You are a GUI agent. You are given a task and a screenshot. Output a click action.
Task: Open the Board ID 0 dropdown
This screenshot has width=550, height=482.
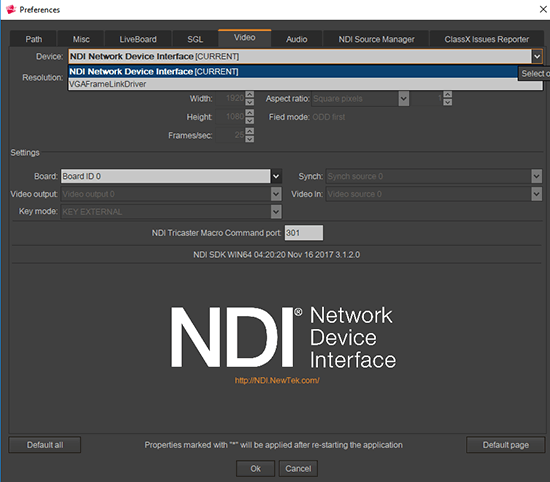pos(276,176)
